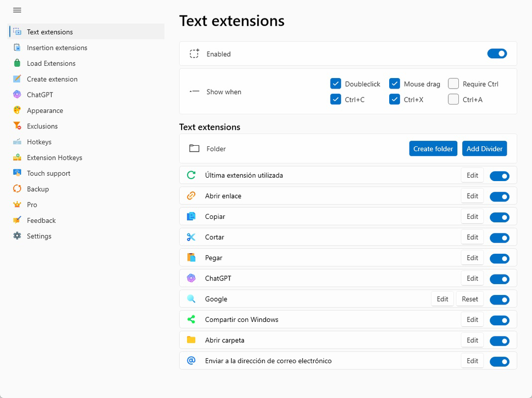
Task: Edit the Abrir enlace extension
Action: pyautogui.click(x=472, y=196)
